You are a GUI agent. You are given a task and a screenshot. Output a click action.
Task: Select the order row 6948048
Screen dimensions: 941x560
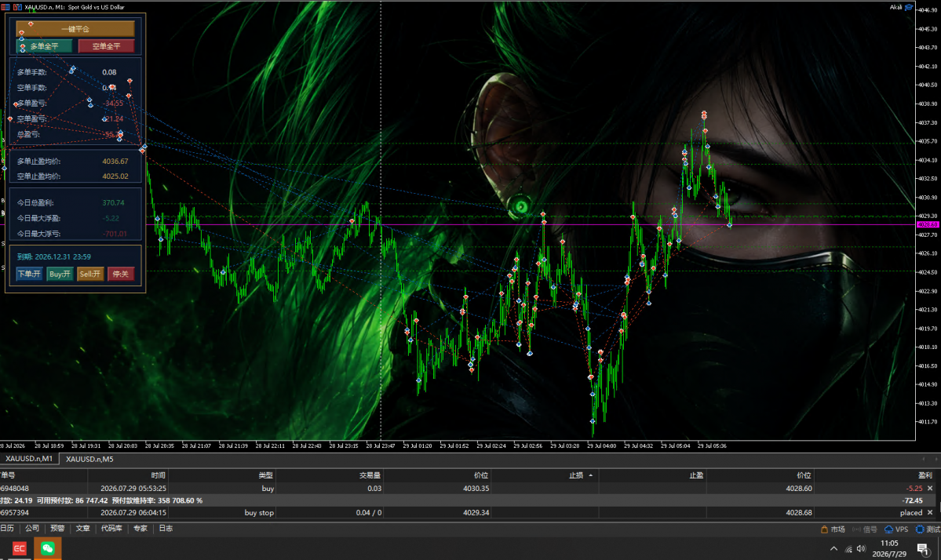pos(468,488)
